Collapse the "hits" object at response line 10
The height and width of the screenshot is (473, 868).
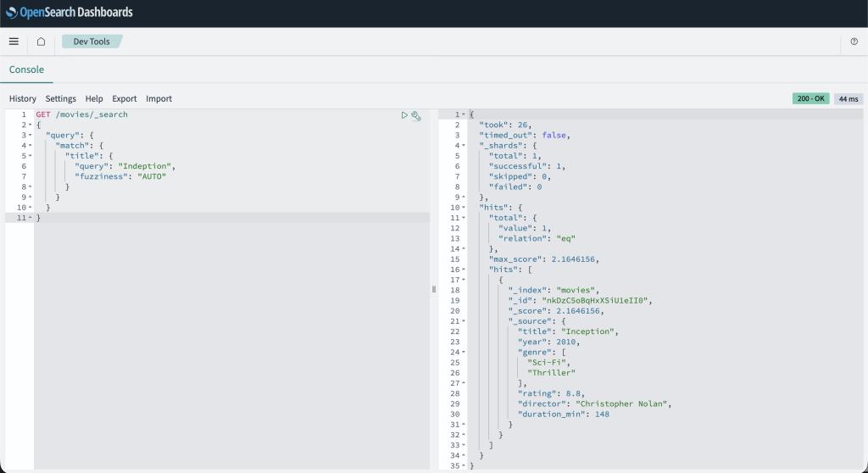point(464,208)
